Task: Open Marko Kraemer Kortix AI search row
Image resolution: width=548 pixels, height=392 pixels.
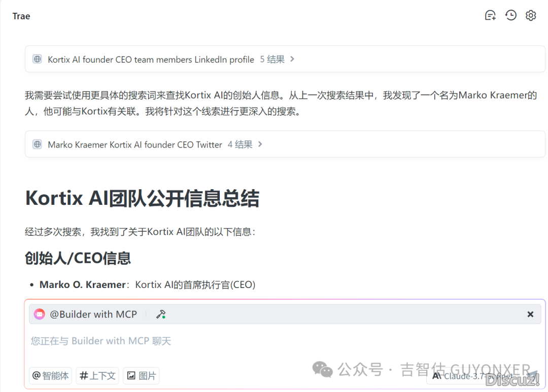Action: 135,145
